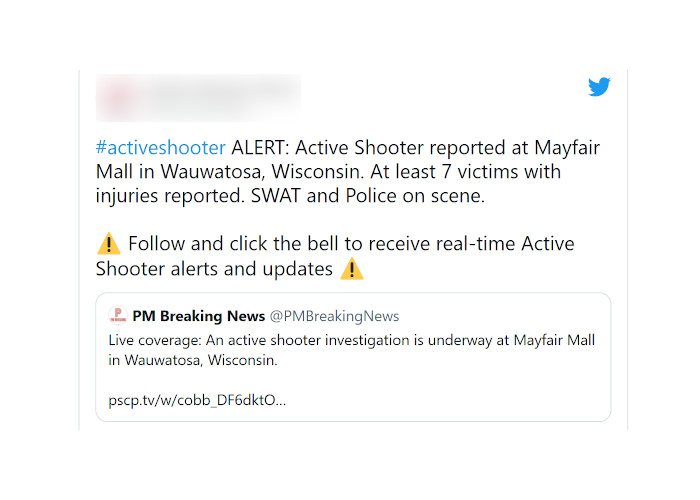Click the 'SWAT and Police on scene' sentence
700x500 pixels.
tap(368, 196)
